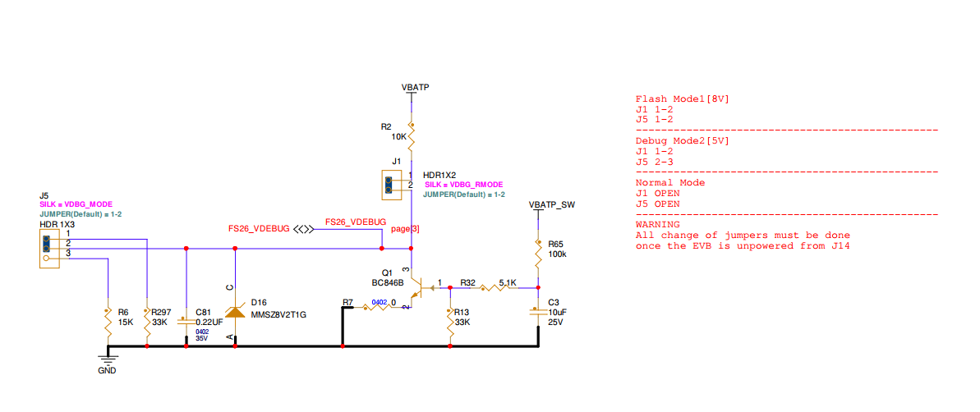Select the R7 reference designator
This screenshot has width=980, height=412.
point(348,302)
